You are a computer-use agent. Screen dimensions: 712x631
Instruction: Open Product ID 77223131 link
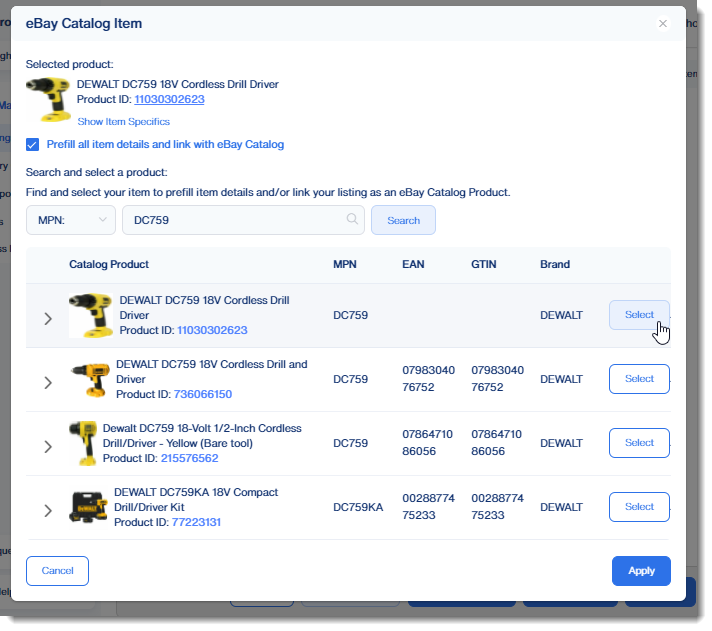[196, 522]
